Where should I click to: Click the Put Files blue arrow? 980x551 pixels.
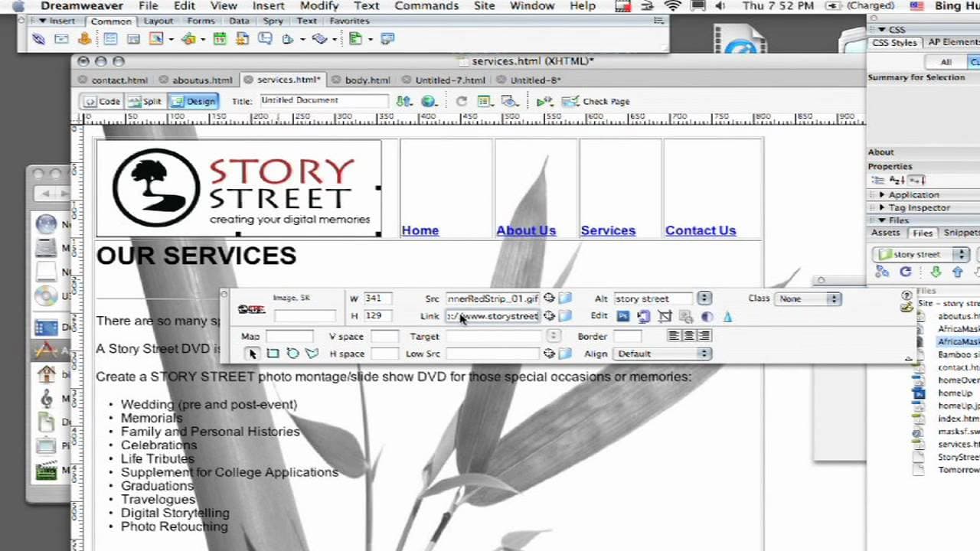coord(957,272)
